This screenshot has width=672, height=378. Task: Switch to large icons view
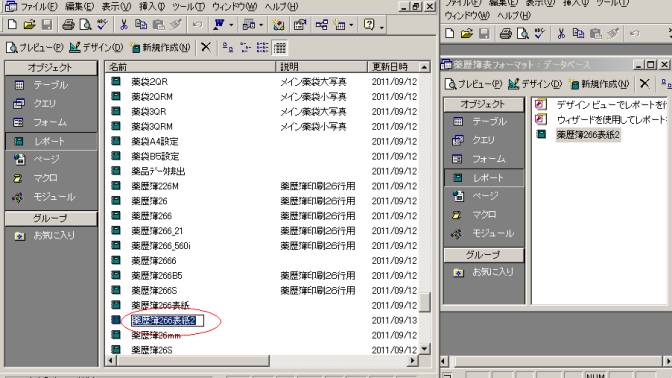228,48
